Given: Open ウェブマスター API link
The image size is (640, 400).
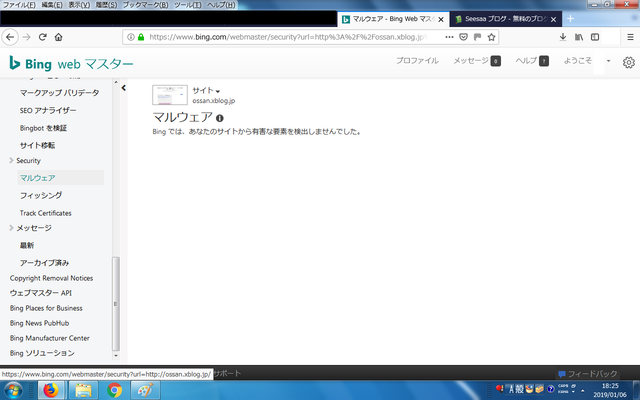Looking at the screenshot, I should click(41, 293).
